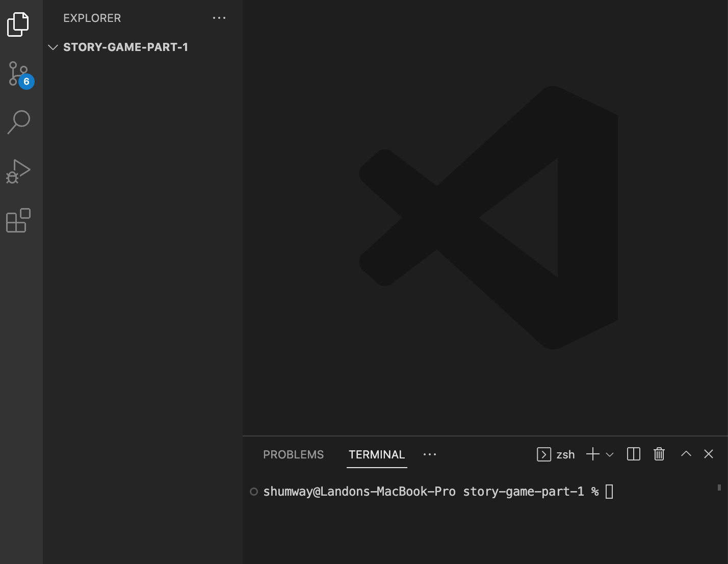728x564 pixels.
Task: Open the Extensions view icon
Action: tap(18, 220)
